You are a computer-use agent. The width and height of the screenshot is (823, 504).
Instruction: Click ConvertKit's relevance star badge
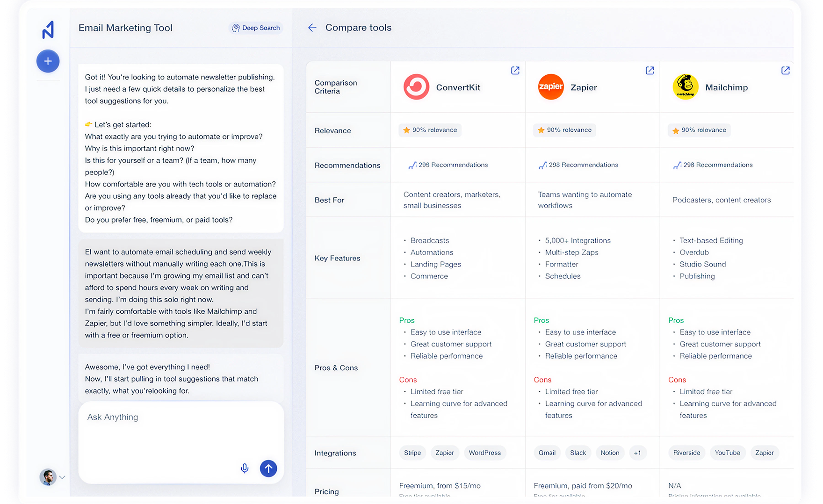click(430, 130)
